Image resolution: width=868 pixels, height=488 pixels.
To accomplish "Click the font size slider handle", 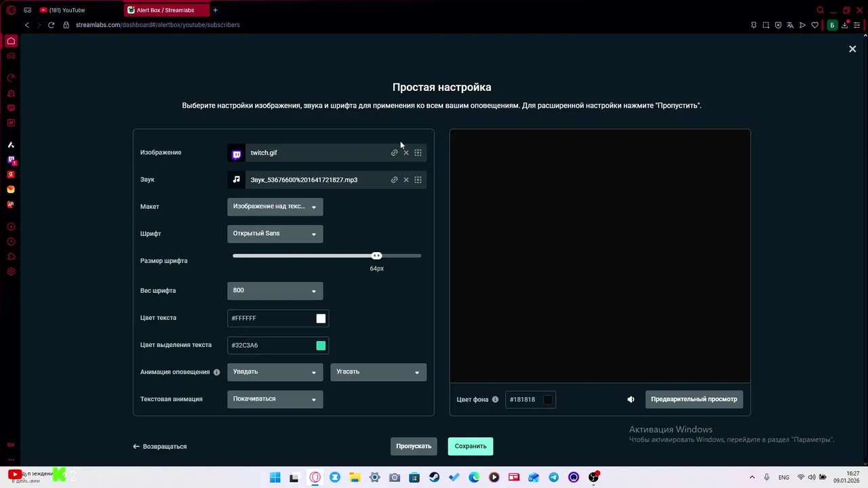I will click(x=376, y=256).
